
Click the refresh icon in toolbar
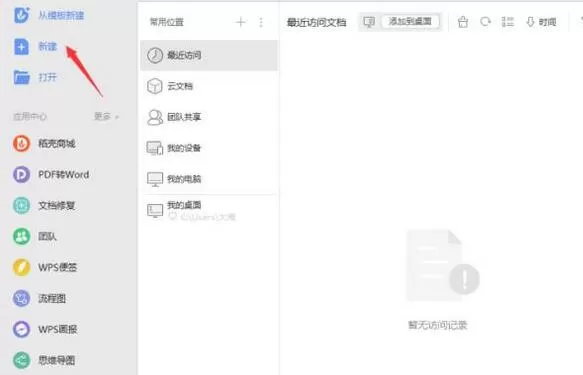(x=485, y=22)
